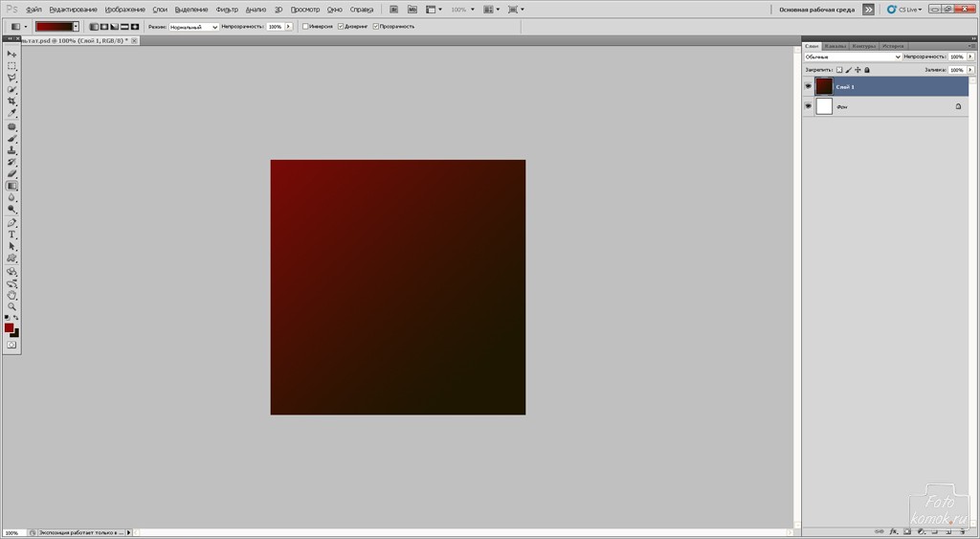This screenshot has height=539, width=980.
Task: Open the Заливка fill slider arrow
Action: [x=970, y=70]
